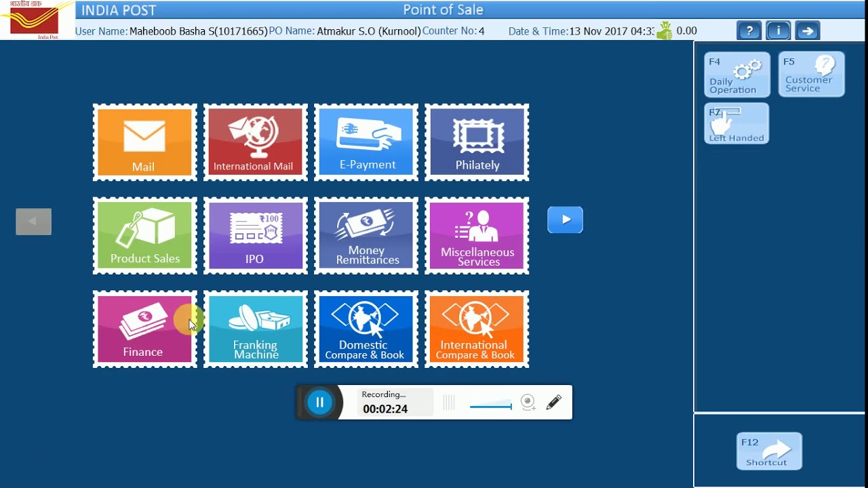Click the Point of Sale title

click(443, 9)
